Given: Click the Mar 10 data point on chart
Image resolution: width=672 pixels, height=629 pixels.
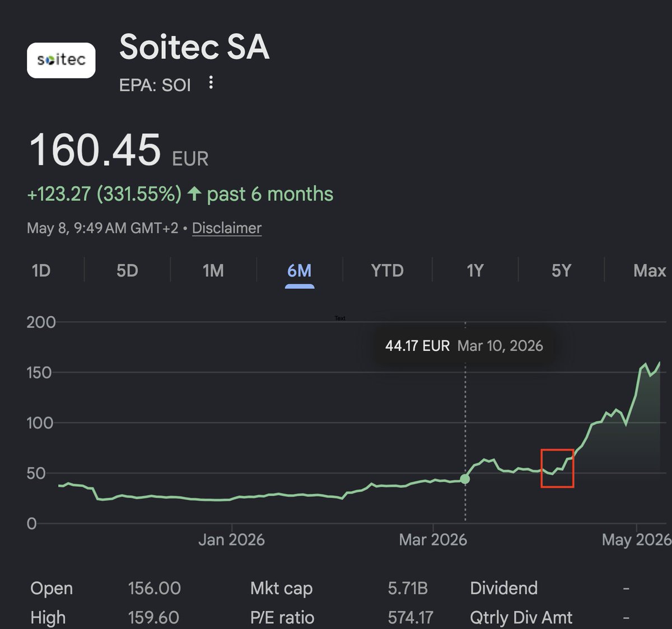Looking at the screenshot, I should (465, 479).
